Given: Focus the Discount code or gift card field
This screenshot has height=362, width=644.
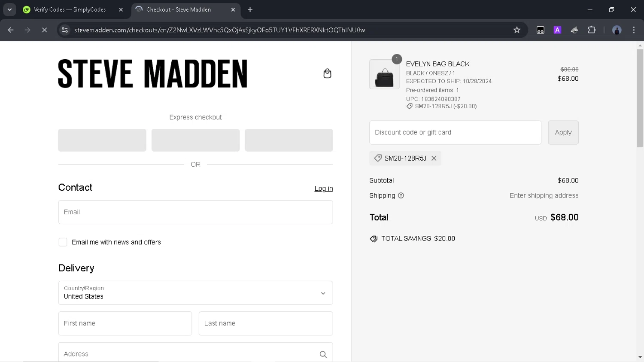Looking at the screenshot, I should (455, 132).
